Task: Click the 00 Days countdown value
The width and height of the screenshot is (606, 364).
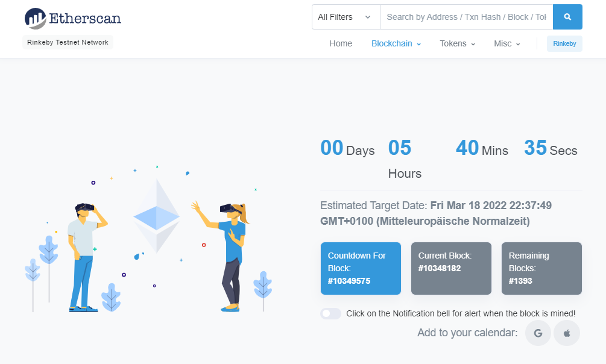Action: [x=347, y=148]
